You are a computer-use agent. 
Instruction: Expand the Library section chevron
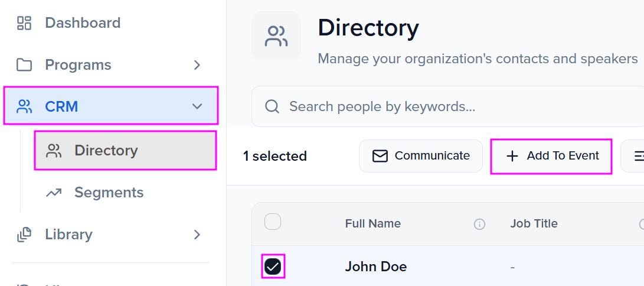tap(197, 235)
